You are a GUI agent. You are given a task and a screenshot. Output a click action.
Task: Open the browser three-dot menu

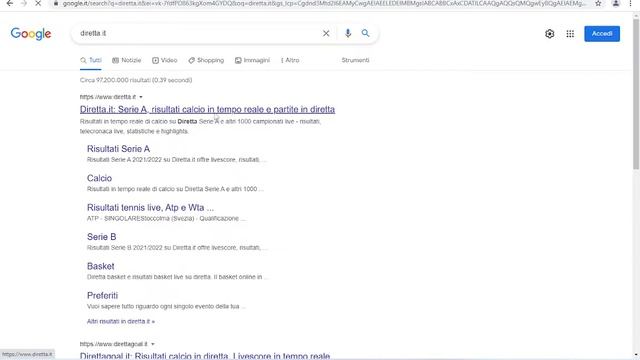(x=631, y=3)
